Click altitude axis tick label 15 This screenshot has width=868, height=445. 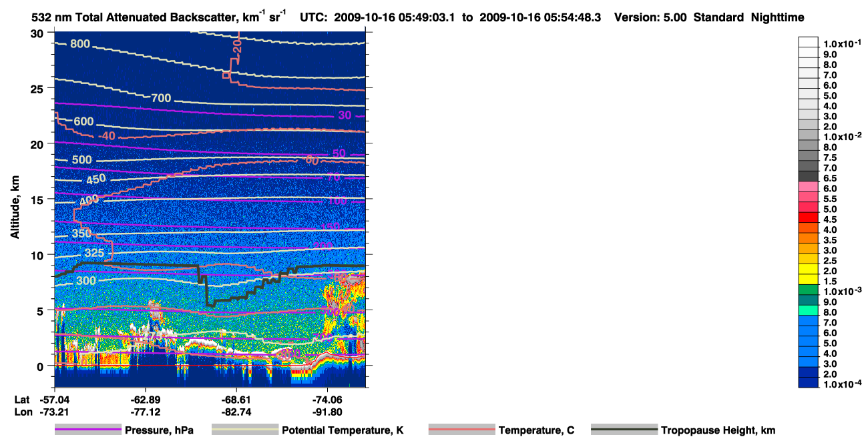[x=38, y=199]
